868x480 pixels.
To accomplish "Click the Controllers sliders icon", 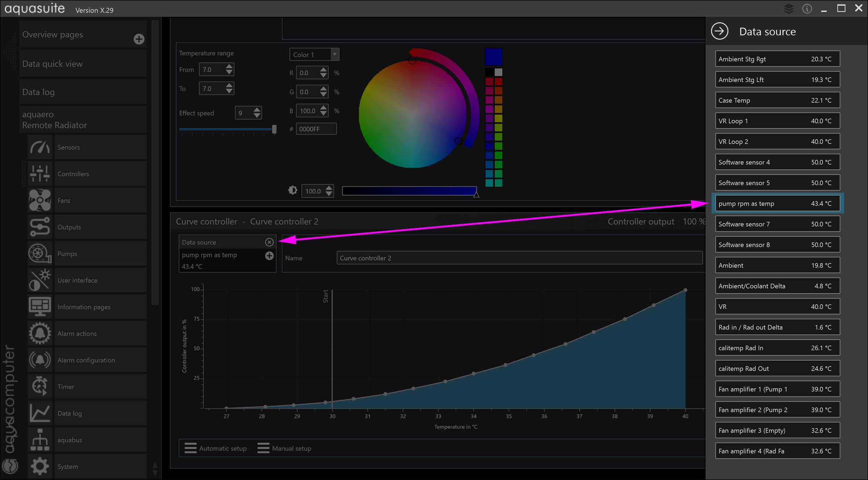I will [40, 174].
